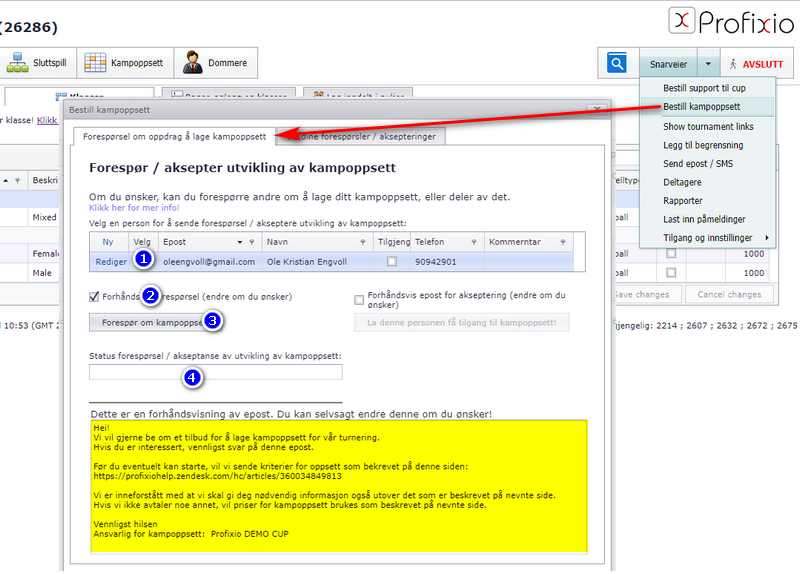Image resolution: width=800 pixels, height=574 pixels.
Task: Open the Snarveier dropdown arrow
Action: [708, 64]
